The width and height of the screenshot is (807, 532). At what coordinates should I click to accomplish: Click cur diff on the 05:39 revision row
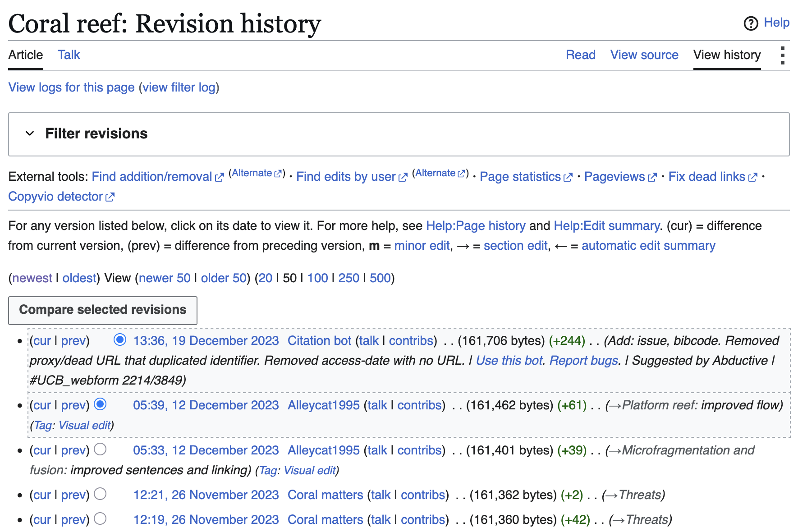click(42, 405)
